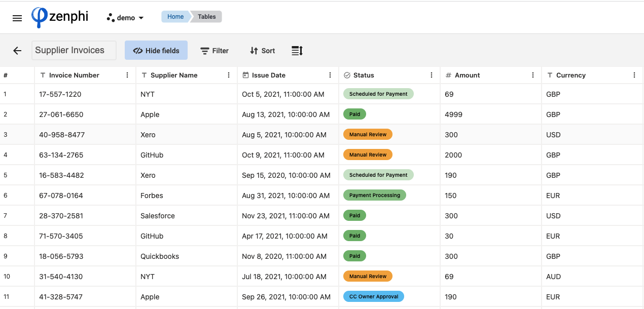The height and width of the screenshot is (309, 644).
Task: Click the Salesforce supplier cell
Action: 187,216
